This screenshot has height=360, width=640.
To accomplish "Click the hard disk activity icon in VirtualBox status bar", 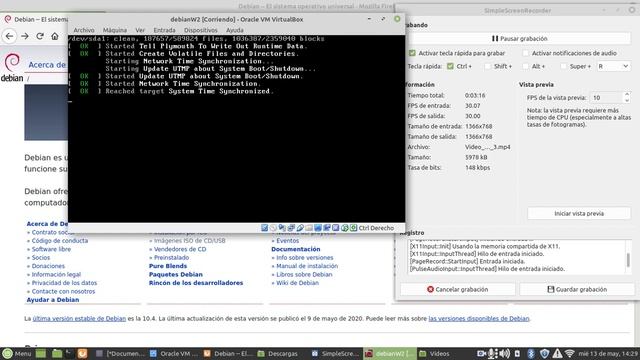I will 264,228.
